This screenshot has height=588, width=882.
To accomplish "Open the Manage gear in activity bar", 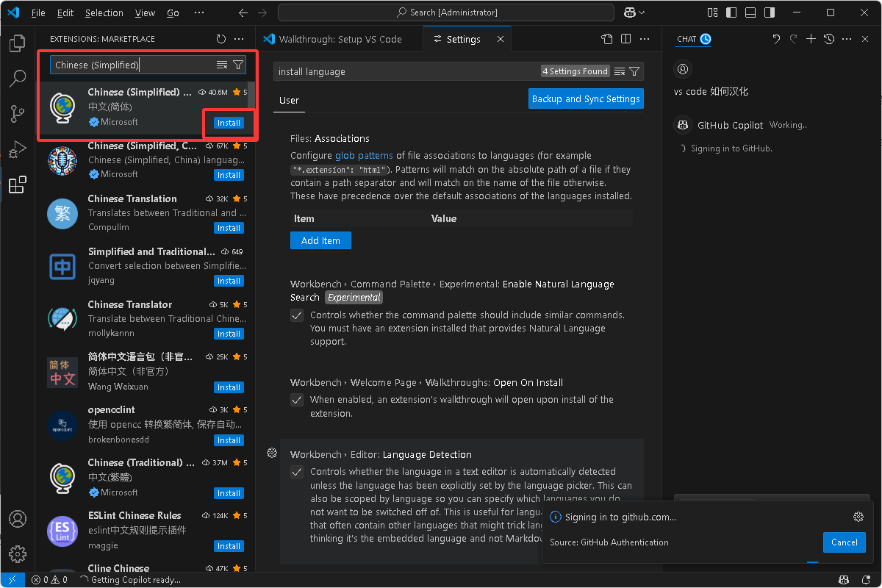I will (17, 553).
